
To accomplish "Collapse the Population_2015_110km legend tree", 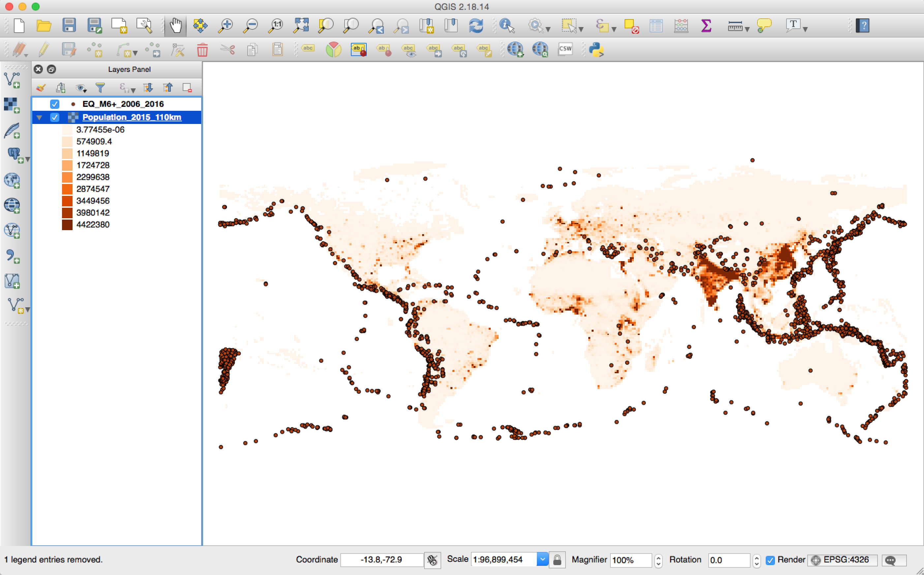I will click(x=39, y=117).
